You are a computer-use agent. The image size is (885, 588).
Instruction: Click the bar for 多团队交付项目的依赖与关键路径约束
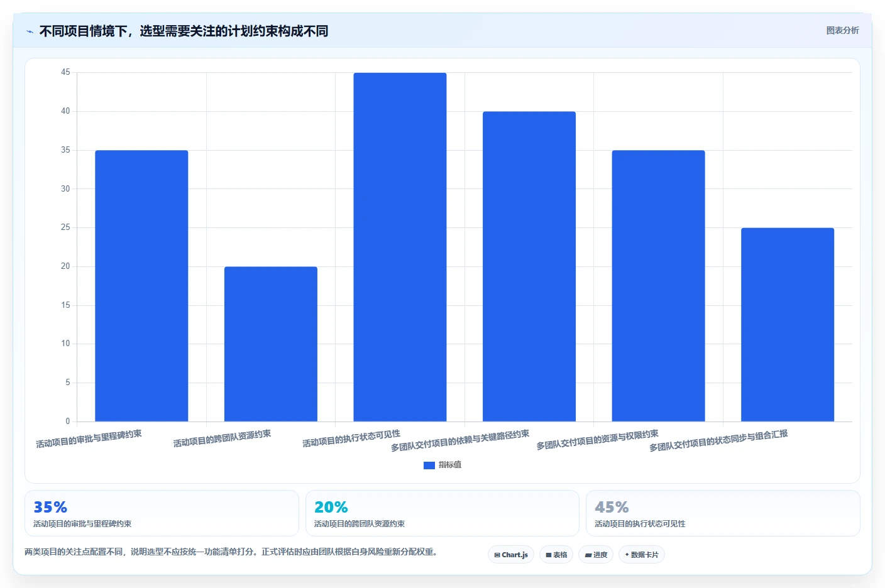pos(529,266)
